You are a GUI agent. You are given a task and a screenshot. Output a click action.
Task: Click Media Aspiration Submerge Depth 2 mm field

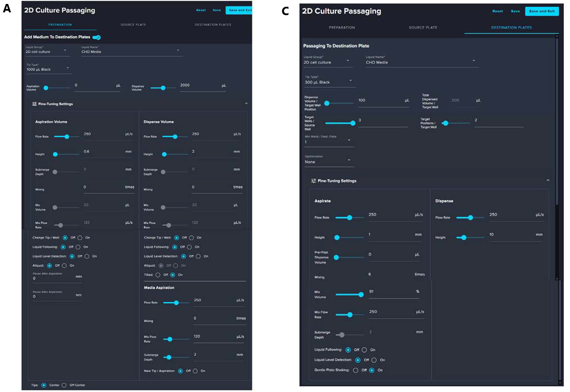point(219,355)
